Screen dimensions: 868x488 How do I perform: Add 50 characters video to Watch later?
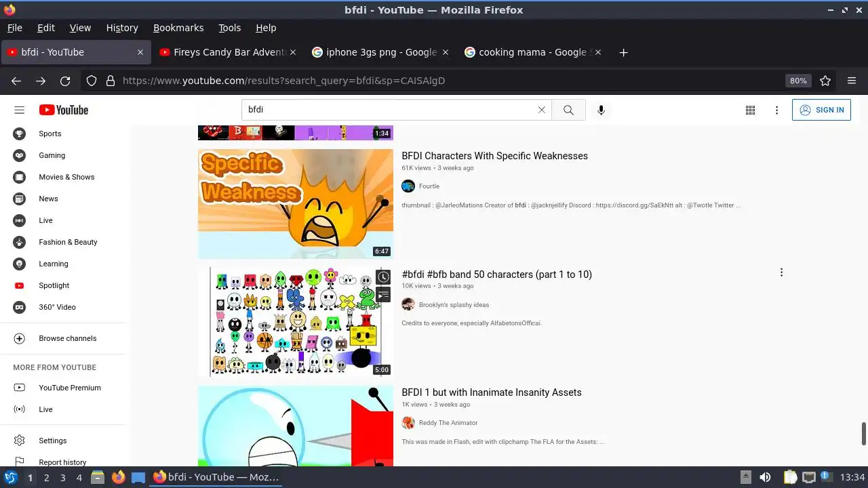pos(383,277)
